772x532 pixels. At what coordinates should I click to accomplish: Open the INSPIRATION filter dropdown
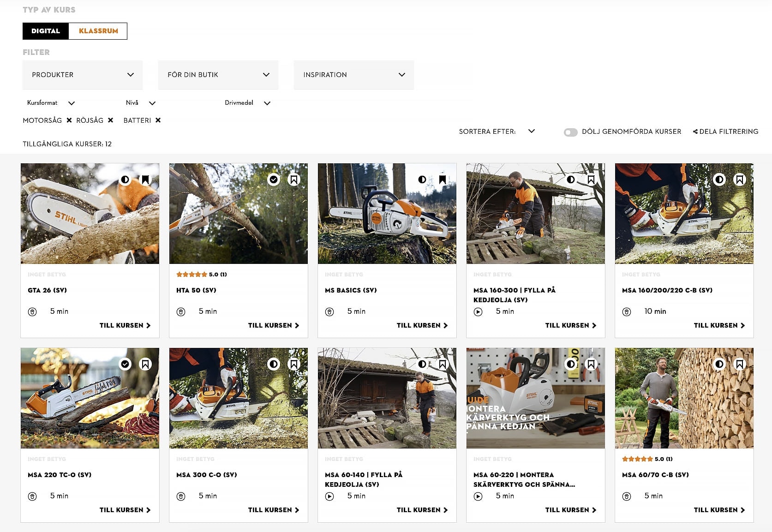coord(354,75)
